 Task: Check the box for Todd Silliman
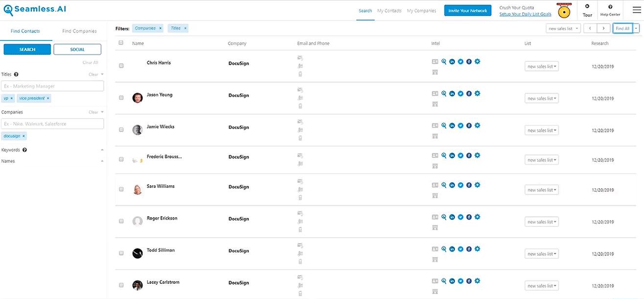[x=121, y=253]
